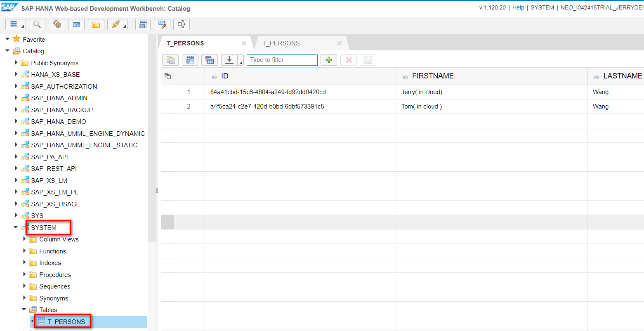
Task: Click the SYSTEM user name in the header
Action: coord(542,7)
